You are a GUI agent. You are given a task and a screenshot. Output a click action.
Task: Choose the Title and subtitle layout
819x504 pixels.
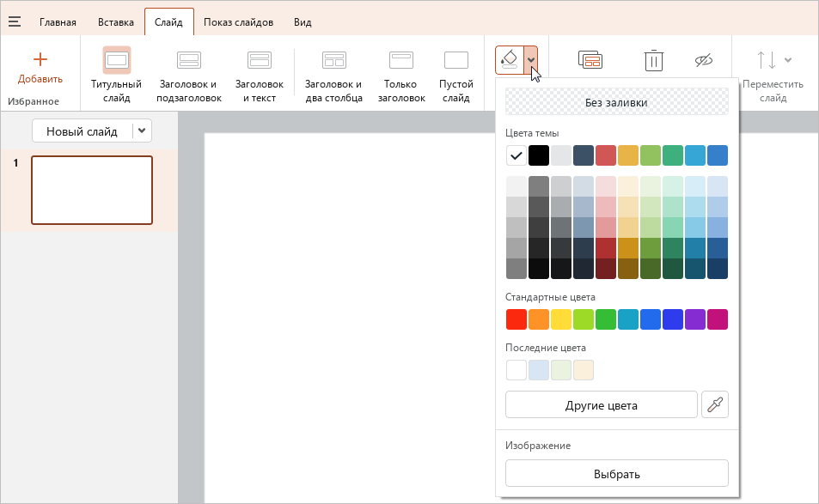188,60
